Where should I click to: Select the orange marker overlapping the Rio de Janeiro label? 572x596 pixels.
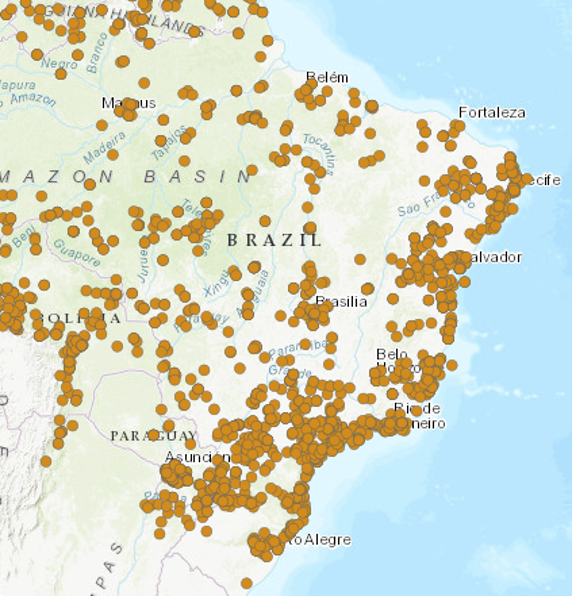coord(417,411)
